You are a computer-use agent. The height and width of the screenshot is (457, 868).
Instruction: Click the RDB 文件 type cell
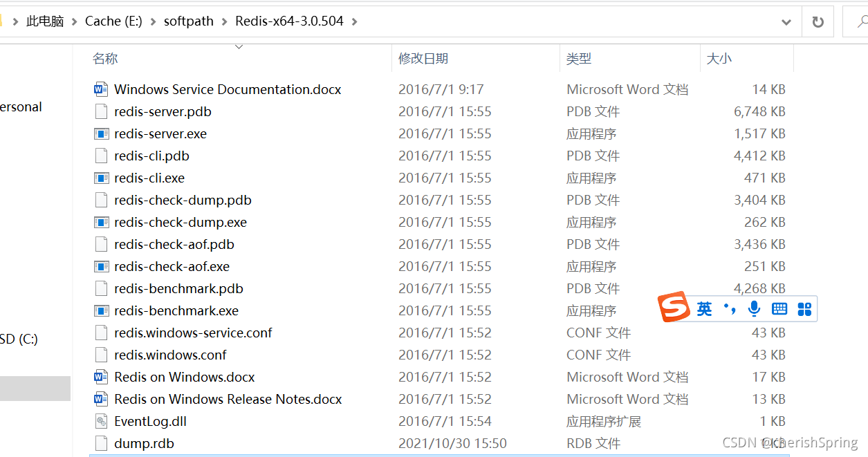click(x=593, y=443)
